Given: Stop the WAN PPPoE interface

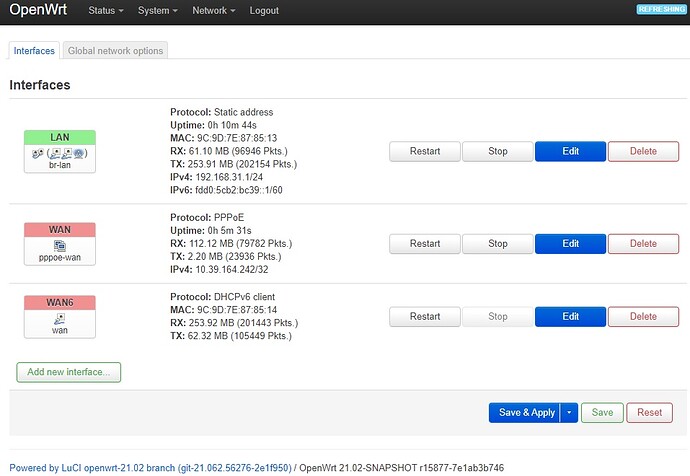Looking at the screenshot, I should click(498, 244).
